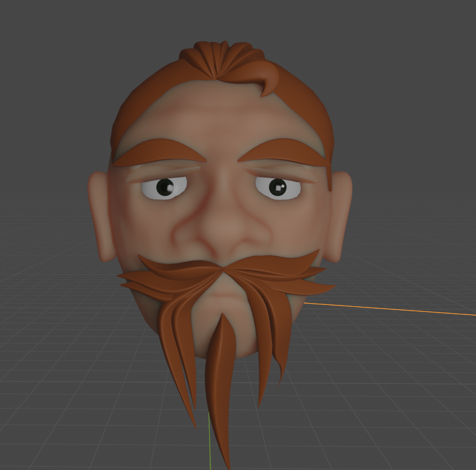
Task: Click the eyebrow above the right-side eye
Action: point(283,152)
